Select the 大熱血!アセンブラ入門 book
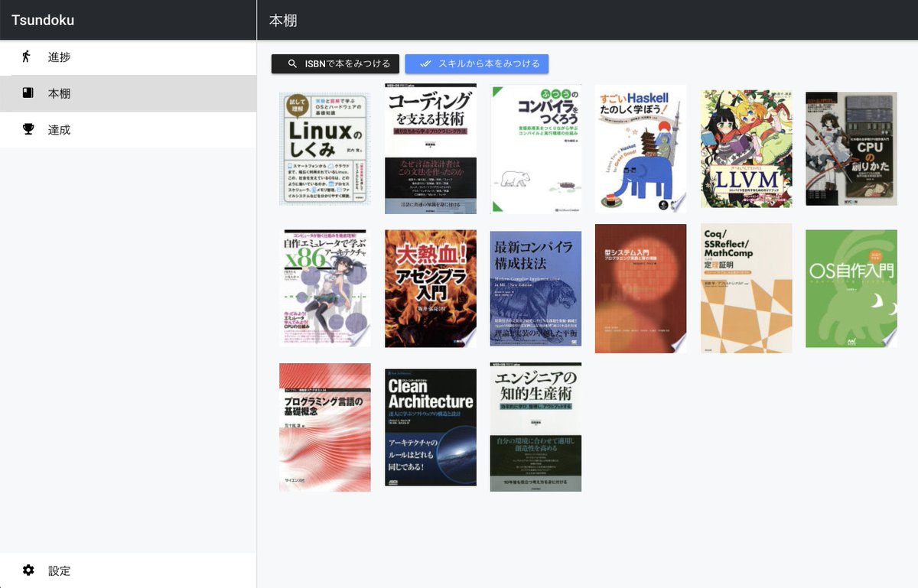 [x=430, y=288]
